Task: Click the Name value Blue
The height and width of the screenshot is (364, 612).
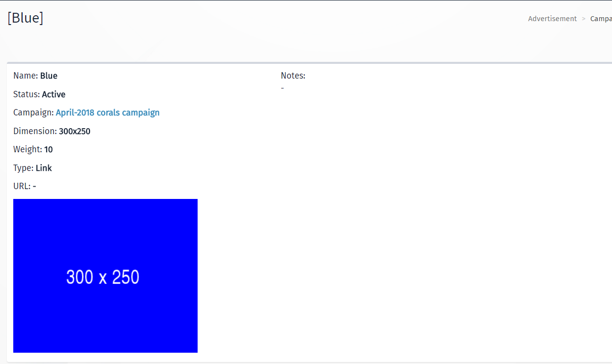Action: 49,76
